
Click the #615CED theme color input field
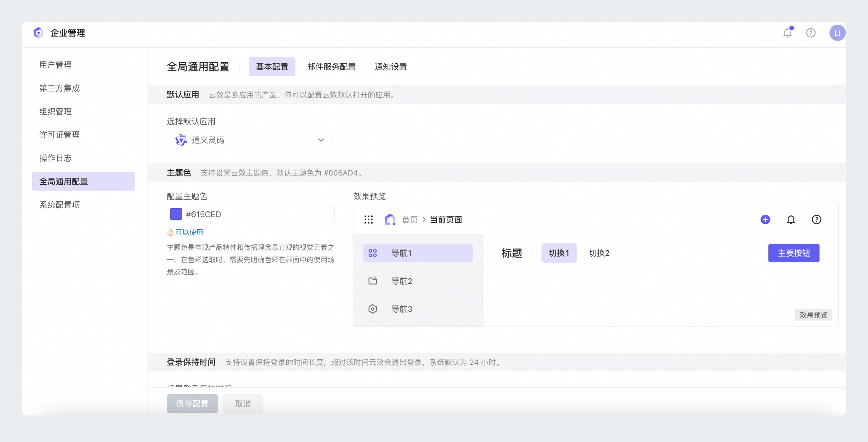click(251, 214)
